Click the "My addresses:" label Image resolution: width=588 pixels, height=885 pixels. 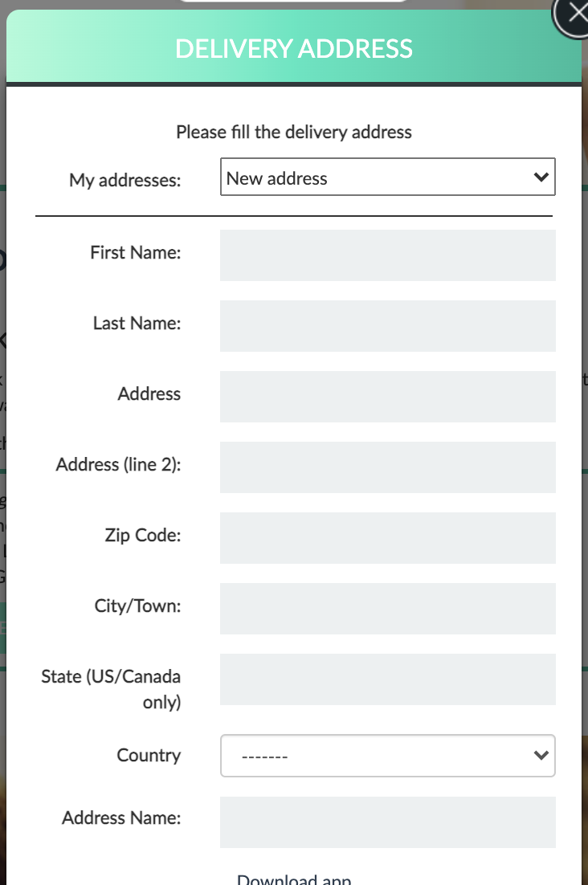pos(125,180)
